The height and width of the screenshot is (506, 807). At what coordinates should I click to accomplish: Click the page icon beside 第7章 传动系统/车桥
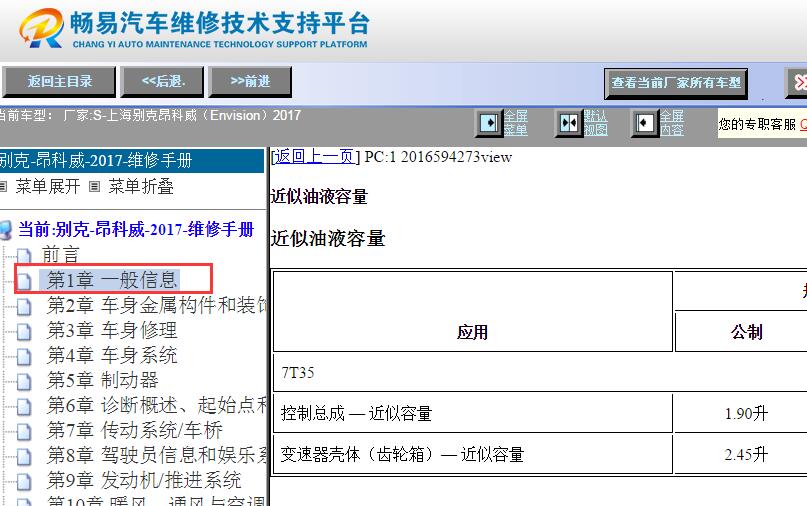24,431
